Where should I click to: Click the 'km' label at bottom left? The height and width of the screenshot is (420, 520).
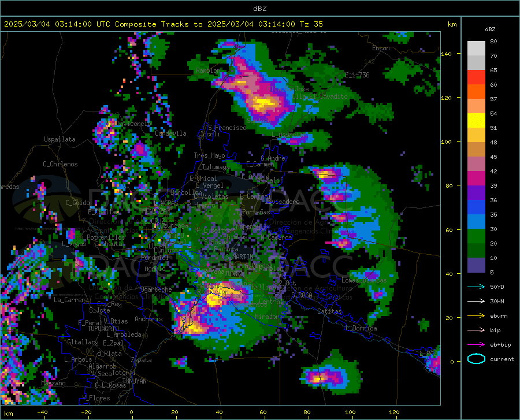pos(8,414)
